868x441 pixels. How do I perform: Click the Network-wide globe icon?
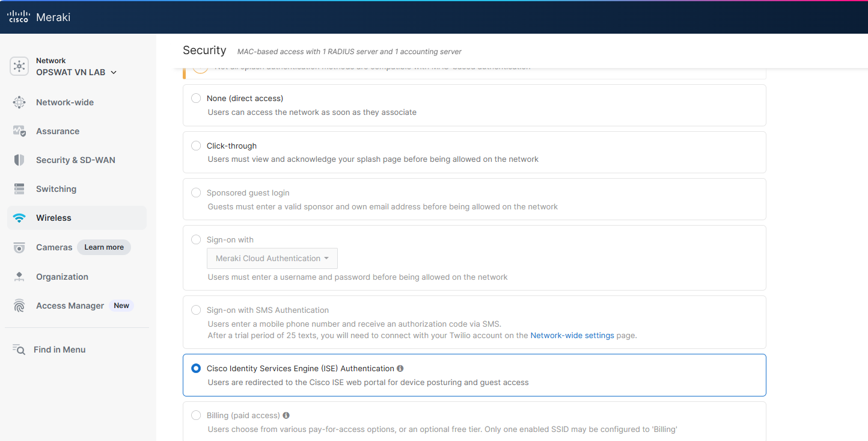tap(19, 102)
